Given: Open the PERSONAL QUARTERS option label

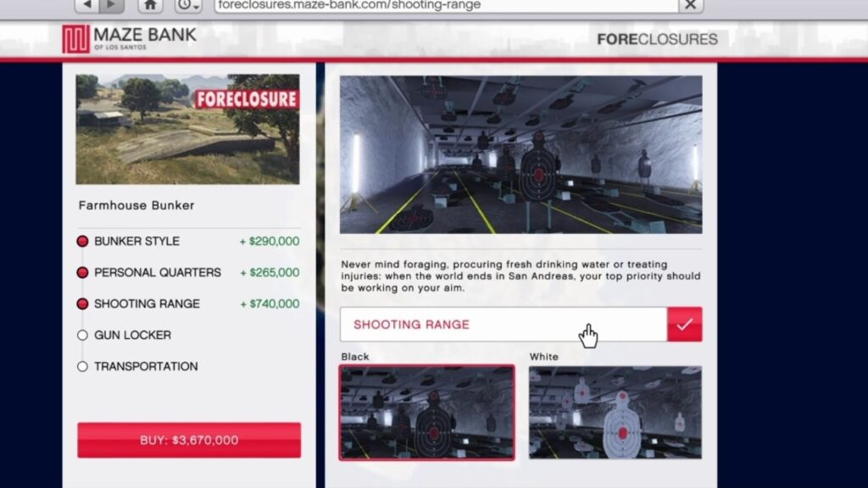Looking at the screenshot, I should pos(157,272).
